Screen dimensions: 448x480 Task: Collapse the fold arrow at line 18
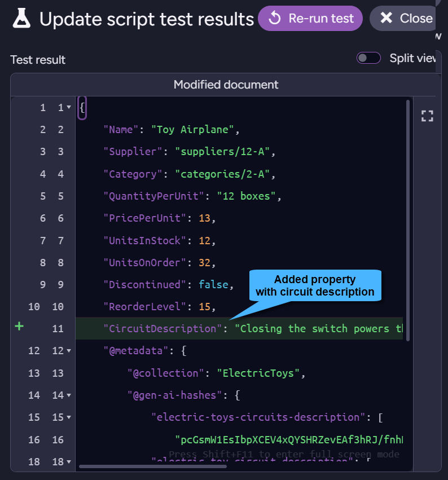(x=69, y=461)
